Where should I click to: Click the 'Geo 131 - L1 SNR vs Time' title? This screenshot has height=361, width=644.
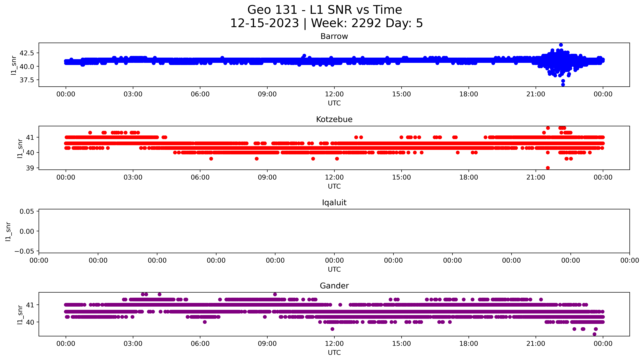325,10
